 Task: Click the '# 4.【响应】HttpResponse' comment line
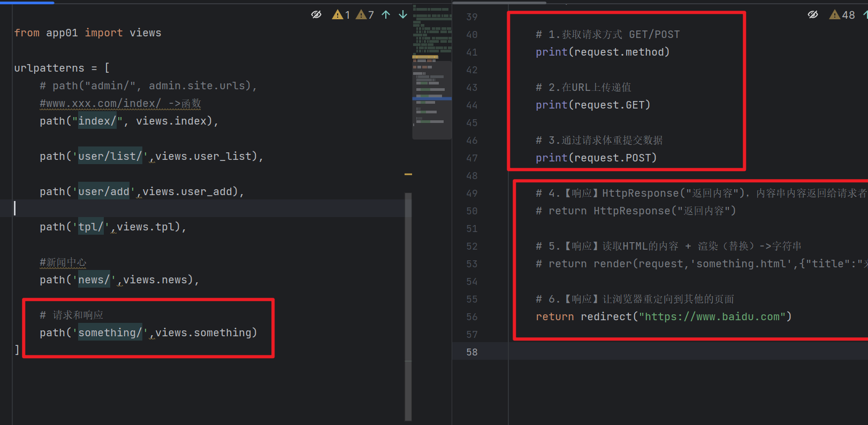coord(702,193)
